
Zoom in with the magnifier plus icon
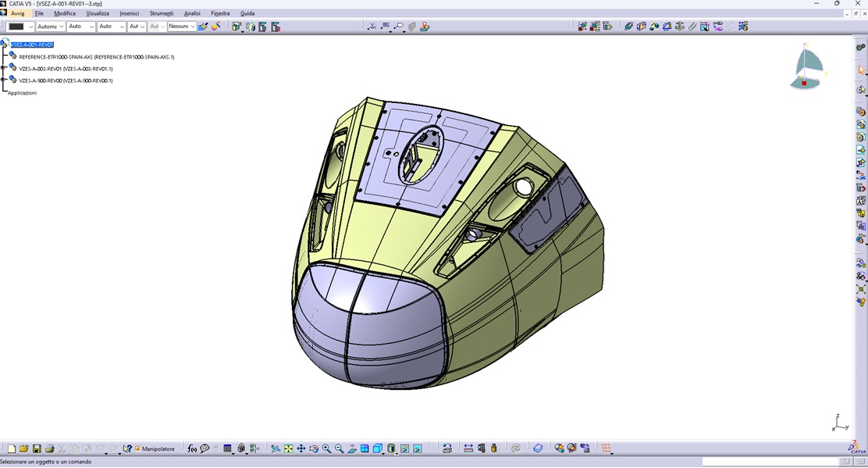pyautogui.click(x=327, y=448)
